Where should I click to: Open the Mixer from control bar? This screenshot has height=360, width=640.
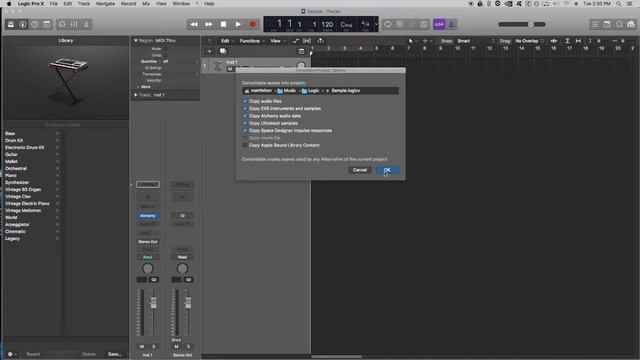click(x=74, y=24)
